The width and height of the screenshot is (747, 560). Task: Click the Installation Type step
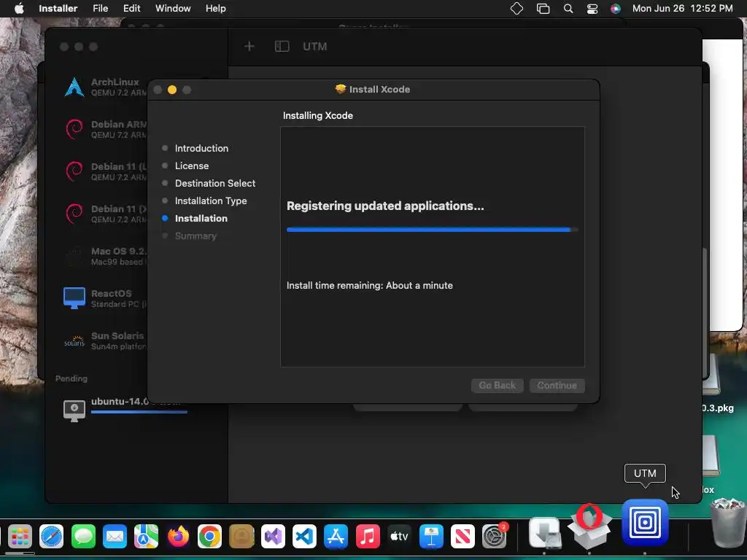pyautogui.click(x=211, y=201)
